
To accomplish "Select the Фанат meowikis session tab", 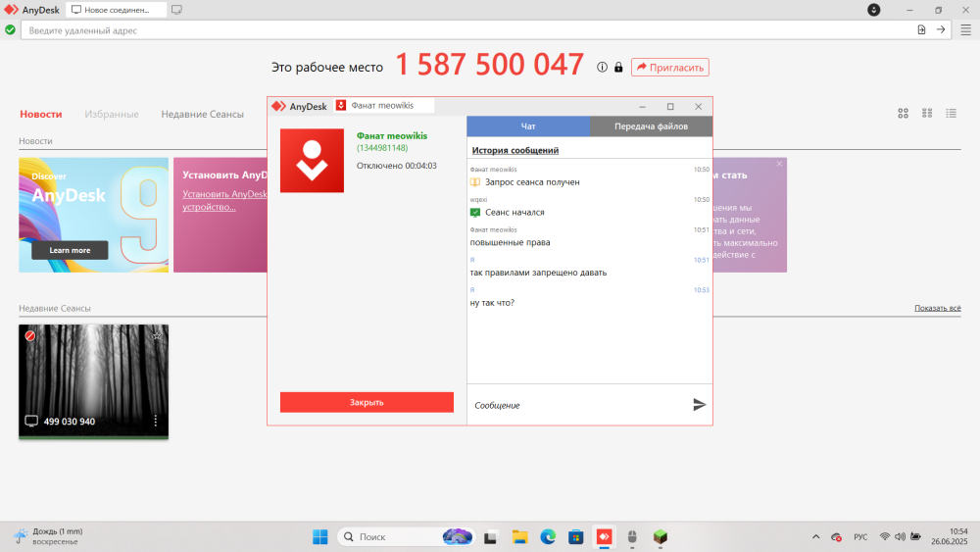I will (x=383, y=105).
